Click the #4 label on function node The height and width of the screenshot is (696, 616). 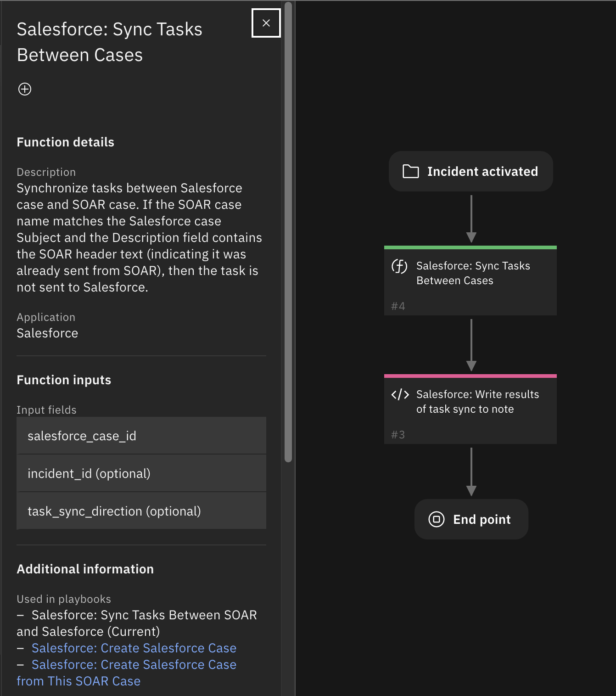[398, 306]
